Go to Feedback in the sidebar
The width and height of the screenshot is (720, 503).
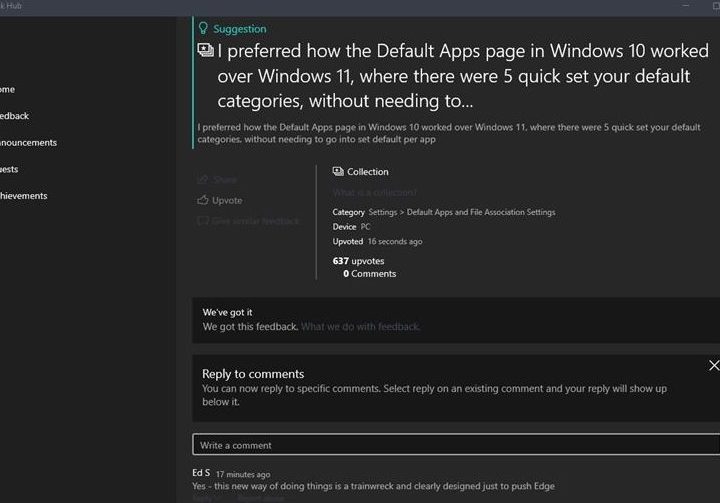point(14,116)
